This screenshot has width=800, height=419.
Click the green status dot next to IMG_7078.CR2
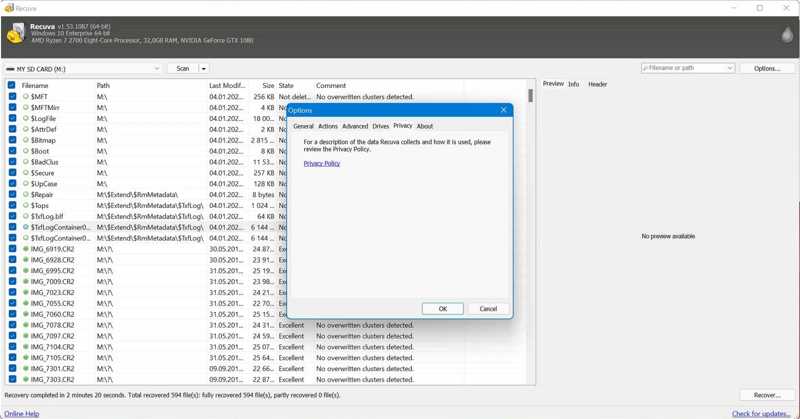pos(26,325)
